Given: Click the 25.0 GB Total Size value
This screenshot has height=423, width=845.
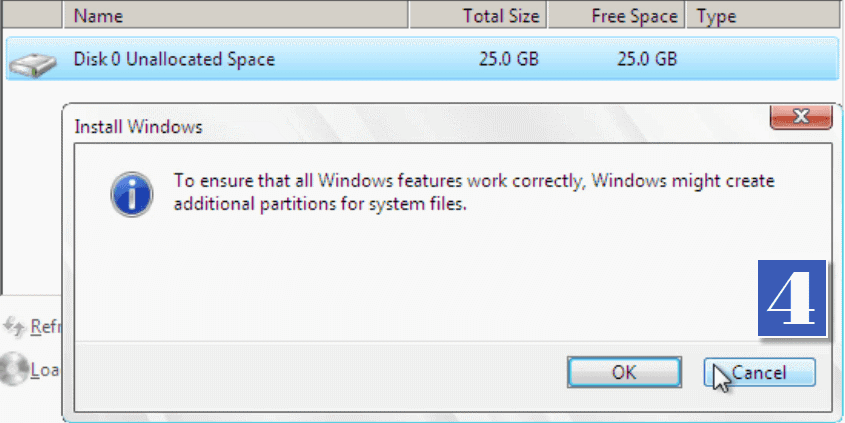Looking at the screenshot, I should (508, 60).
